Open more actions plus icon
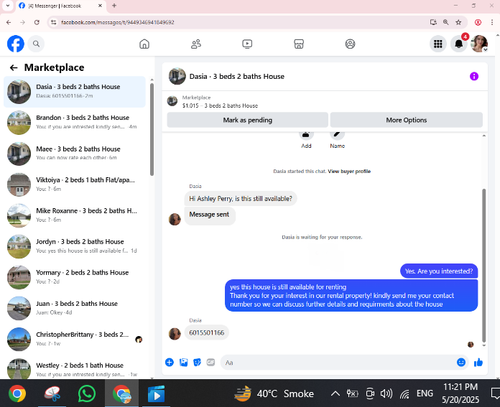500x407 pixels. [x=169, y=362]
